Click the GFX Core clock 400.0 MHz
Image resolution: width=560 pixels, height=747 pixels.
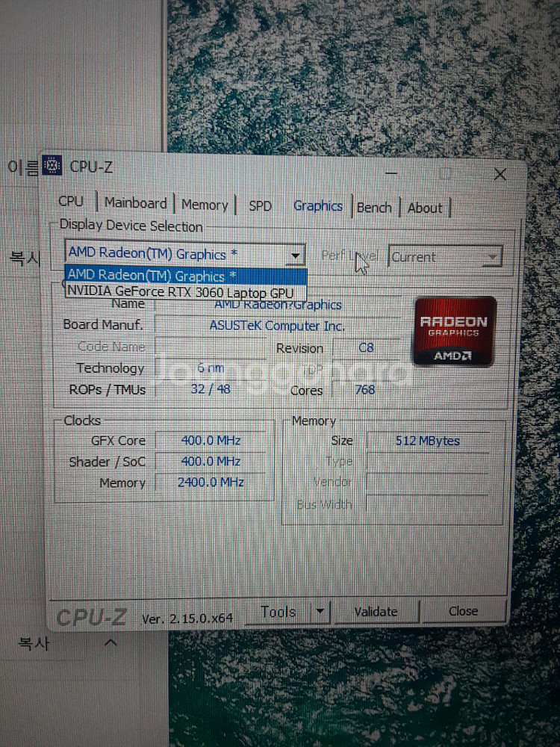[x=211, y=441]
